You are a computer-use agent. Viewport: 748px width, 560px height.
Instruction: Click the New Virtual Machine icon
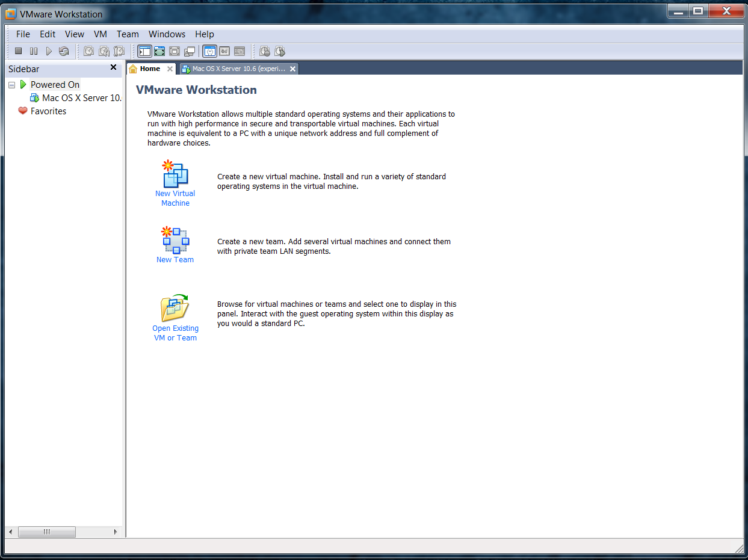(175, 174)
